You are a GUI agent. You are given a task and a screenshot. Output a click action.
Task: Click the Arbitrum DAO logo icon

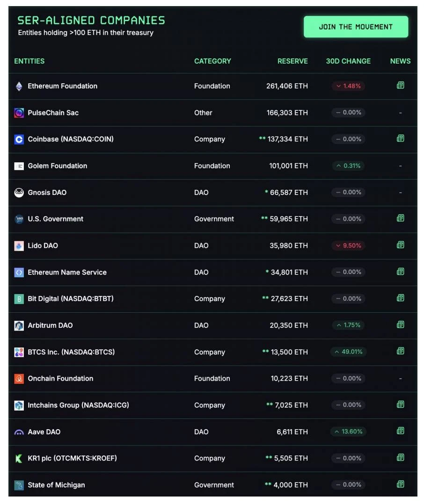tap(20, 325)
